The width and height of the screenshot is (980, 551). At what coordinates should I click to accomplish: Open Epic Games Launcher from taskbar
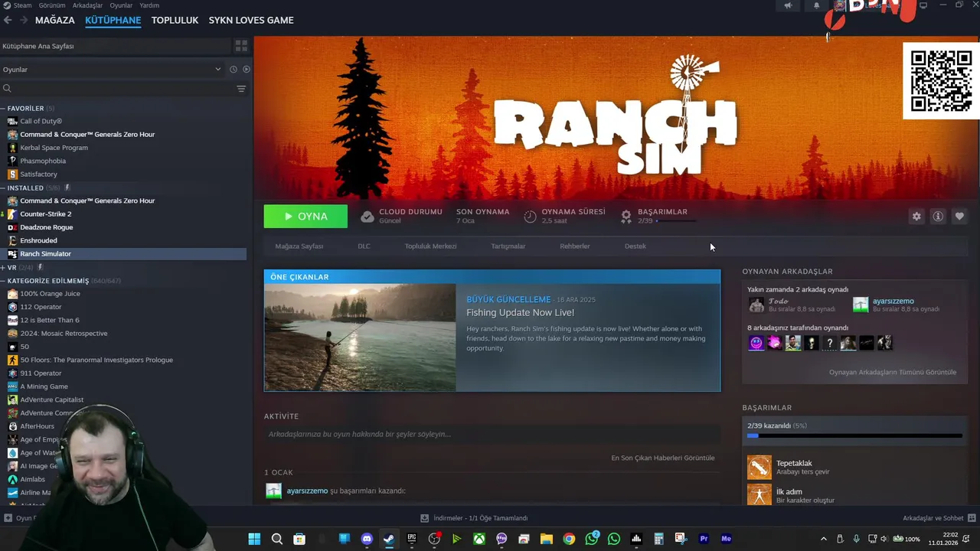pos(412,539)
